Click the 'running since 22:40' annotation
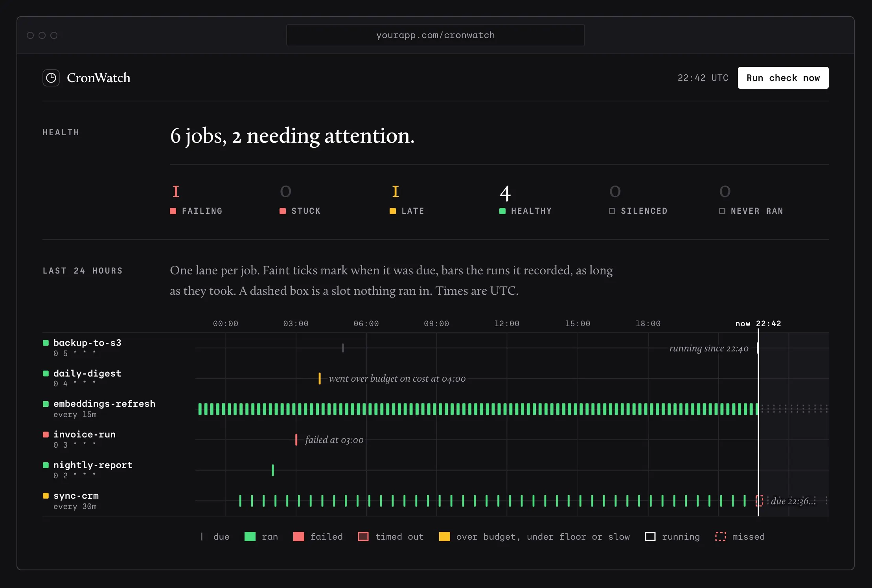 pos(709,348)
